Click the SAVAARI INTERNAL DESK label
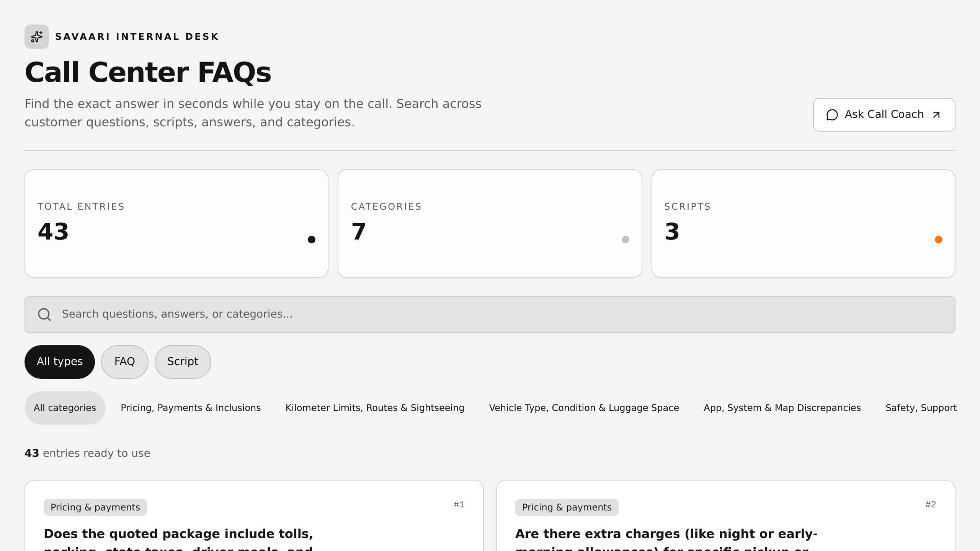980x551 pixels. tap(137, 37)
